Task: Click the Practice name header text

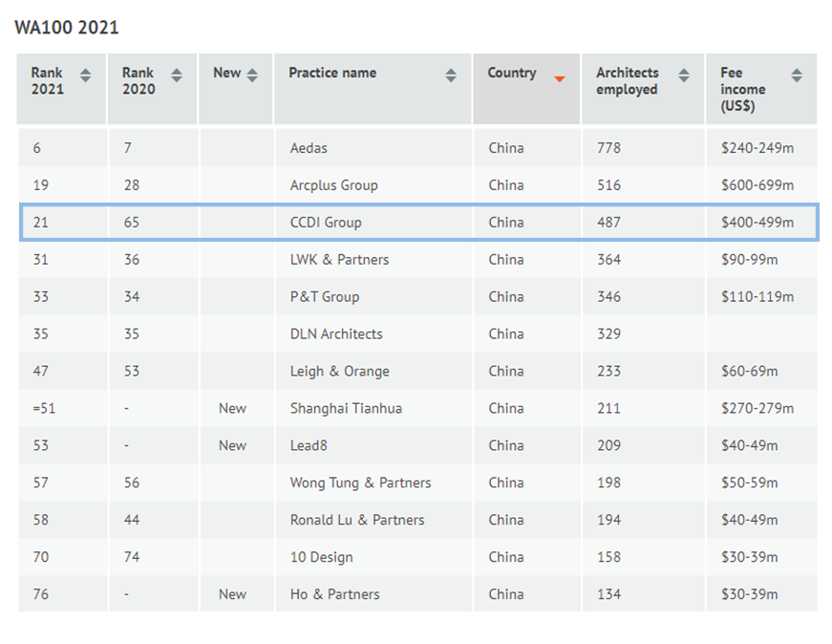Action: click(x=332, y=73)
